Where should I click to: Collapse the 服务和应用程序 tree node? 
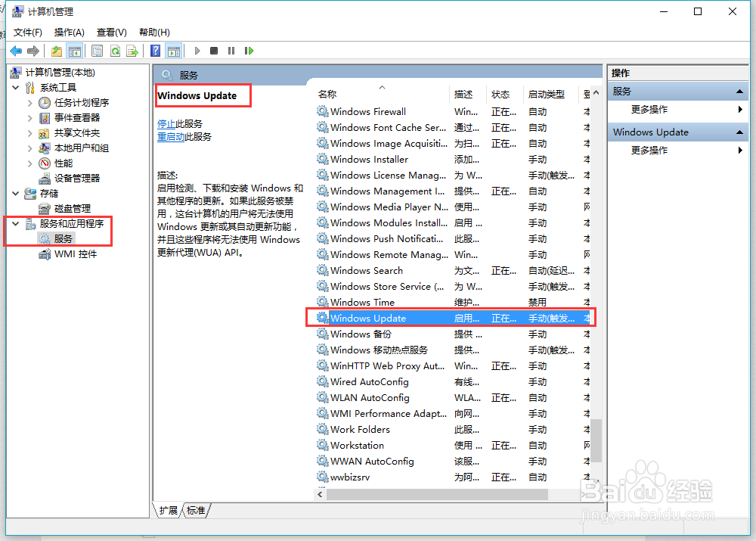[15, 223]
